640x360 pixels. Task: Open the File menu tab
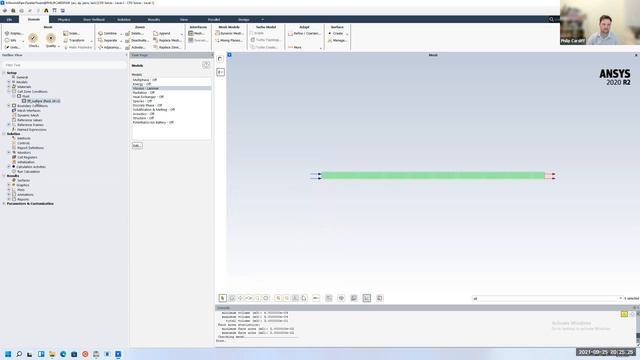point(9,19)
